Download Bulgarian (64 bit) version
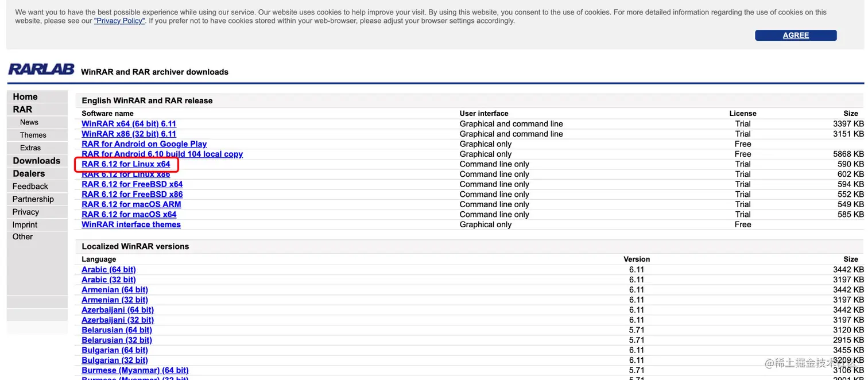868x380 pixels. click(x=115, y=350)
